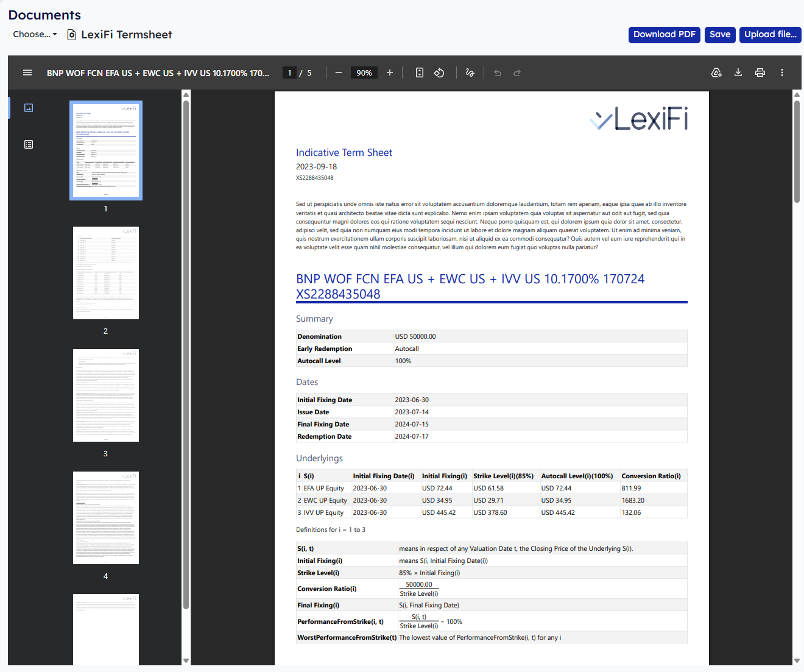Click the Upload file... button
The image size is (804, 672).
770,35
